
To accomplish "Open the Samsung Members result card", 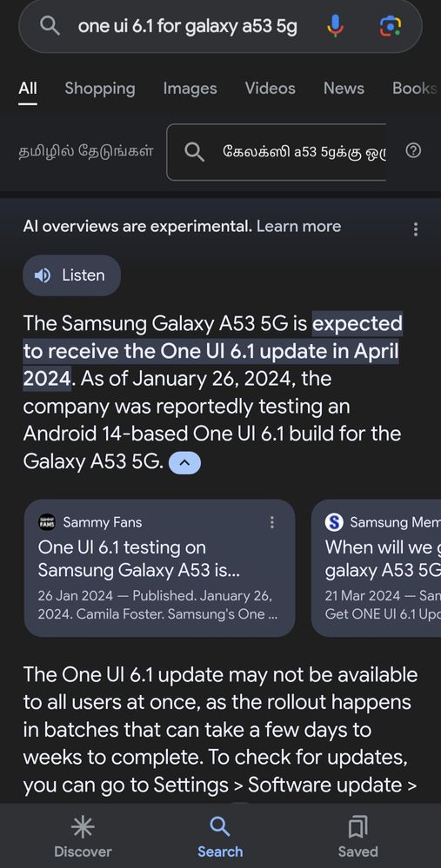I will click(x=376, y=568).
